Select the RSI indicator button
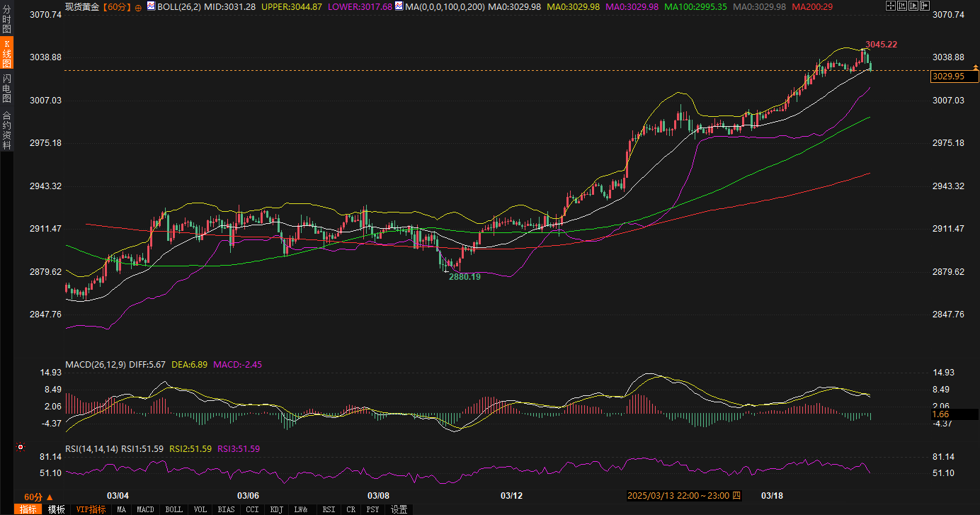This screenshot has height=515, width=980. coord(329,509)
